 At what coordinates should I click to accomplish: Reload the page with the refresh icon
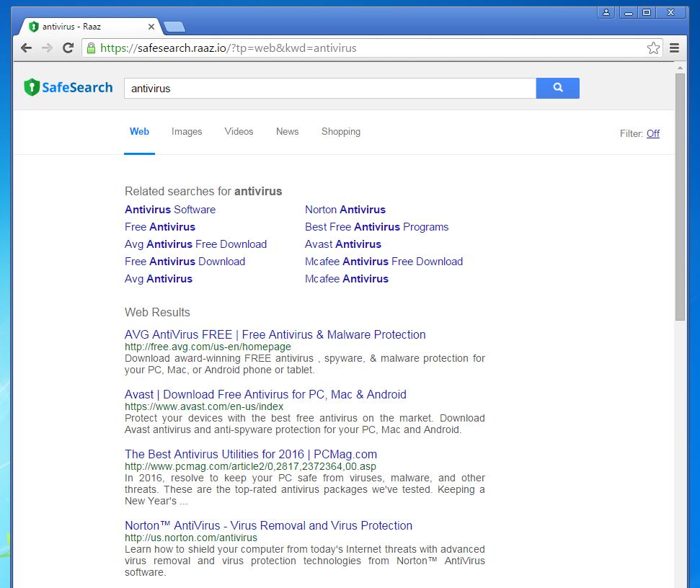tap(68, 48)
